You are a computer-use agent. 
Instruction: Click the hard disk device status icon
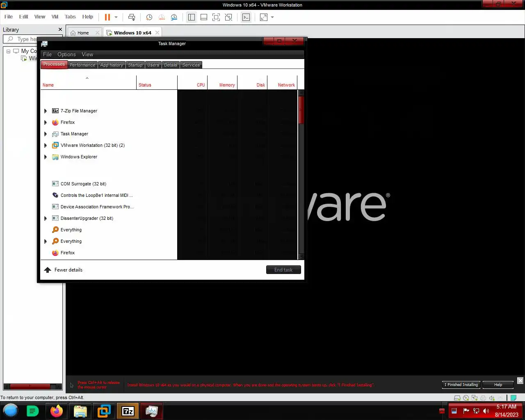(x=457, y=398)
